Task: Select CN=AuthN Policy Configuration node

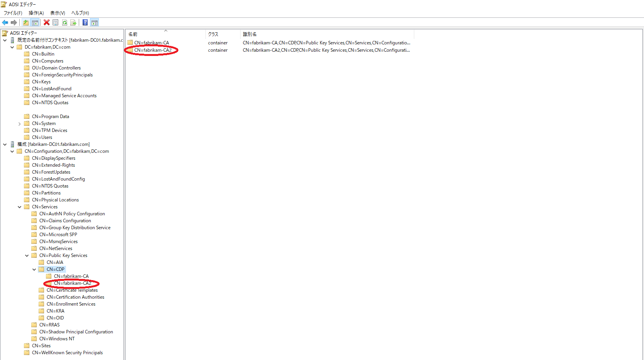Action: pos(72,214)
